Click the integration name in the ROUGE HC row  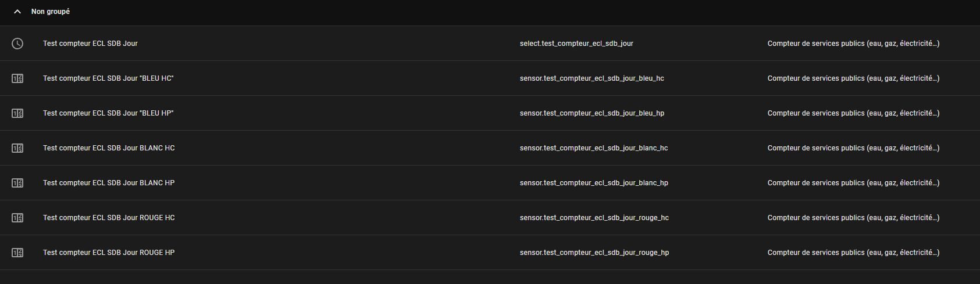click(853, 218)
